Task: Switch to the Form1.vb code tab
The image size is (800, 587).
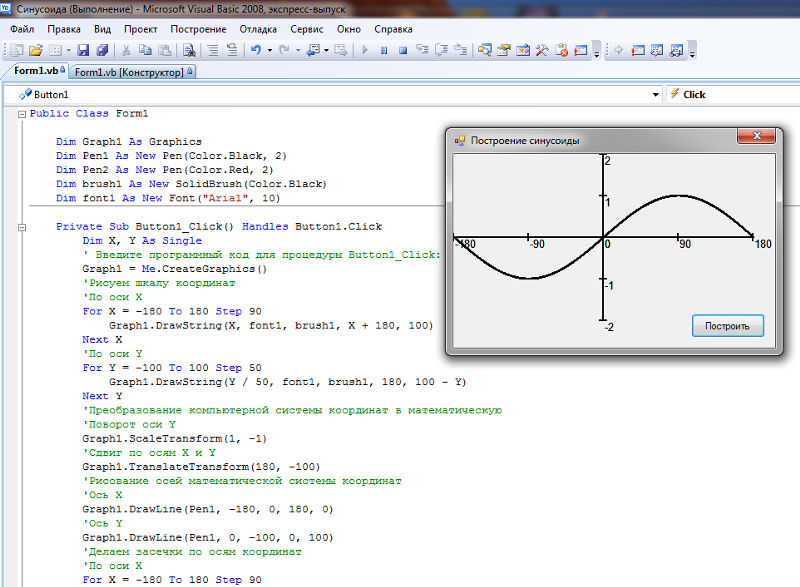Action: (37, 71)
